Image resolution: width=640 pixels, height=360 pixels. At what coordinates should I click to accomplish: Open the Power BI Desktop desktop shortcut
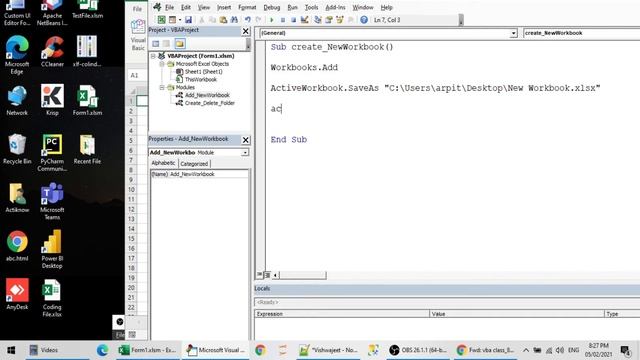point(52,249)
